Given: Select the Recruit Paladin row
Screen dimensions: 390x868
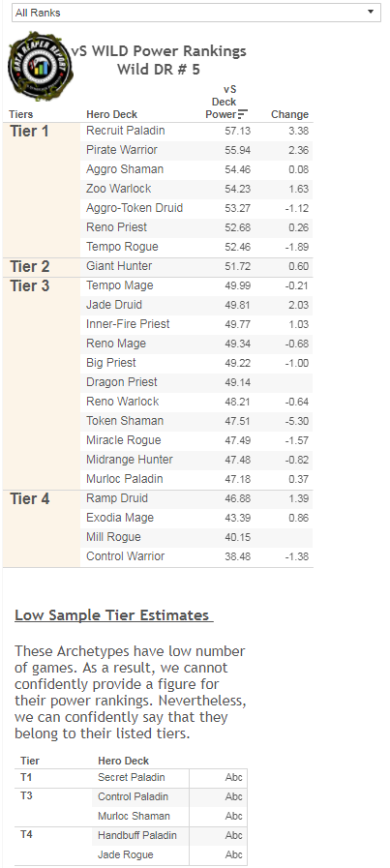Looking at the screenshot, I should 196,132.
